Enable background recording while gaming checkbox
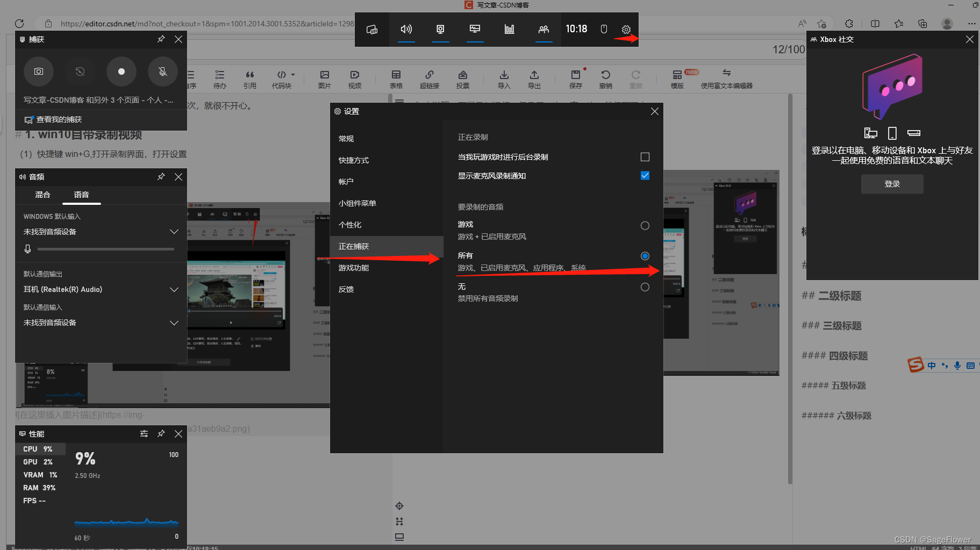The width and height of the screenshot is (980, 550). coord(645,157)
